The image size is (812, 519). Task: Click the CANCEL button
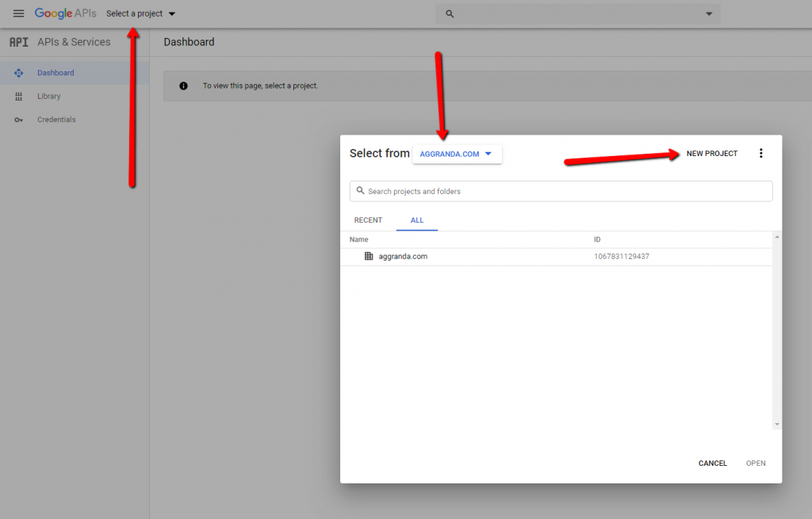[x=712, y=463]
